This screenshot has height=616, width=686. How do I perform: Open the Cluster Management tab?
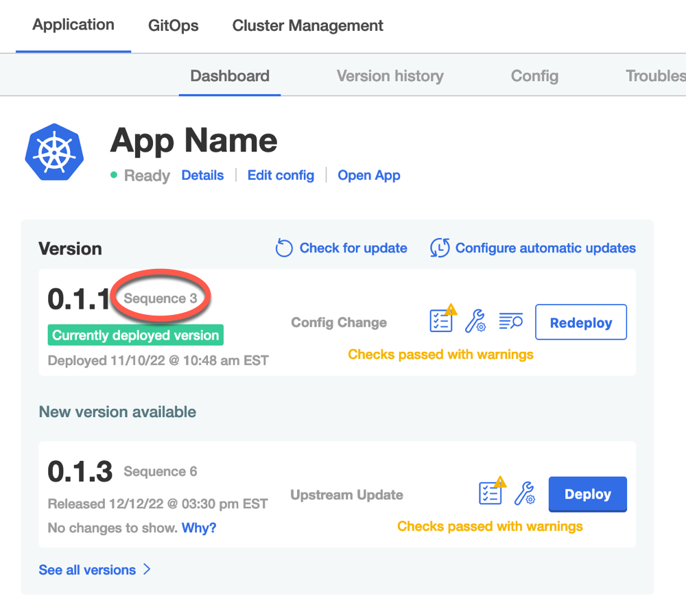click(x=307, y=26)
